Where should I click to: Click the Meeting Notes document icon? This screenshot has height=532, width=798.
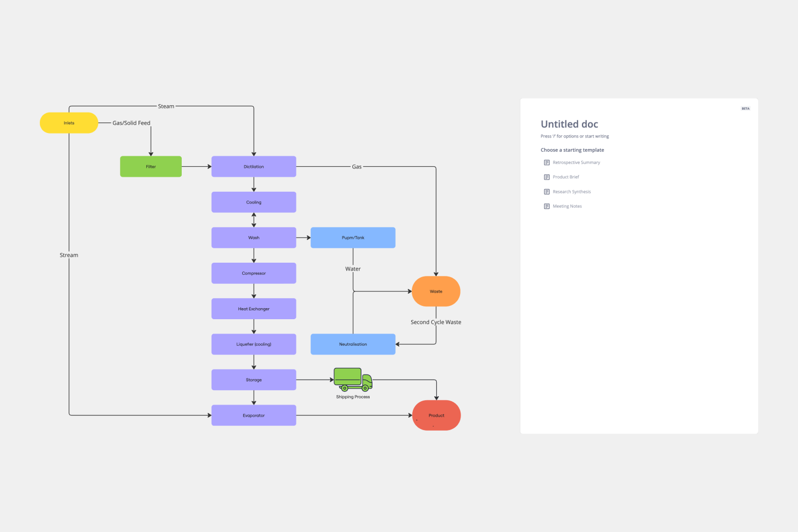coord(547,206)
